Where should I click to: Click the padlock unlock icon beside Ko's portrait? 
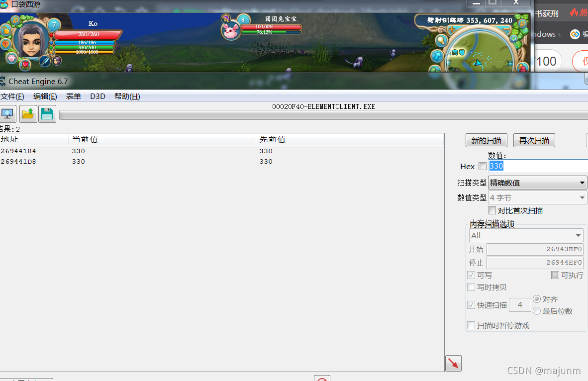pos(5,30)
